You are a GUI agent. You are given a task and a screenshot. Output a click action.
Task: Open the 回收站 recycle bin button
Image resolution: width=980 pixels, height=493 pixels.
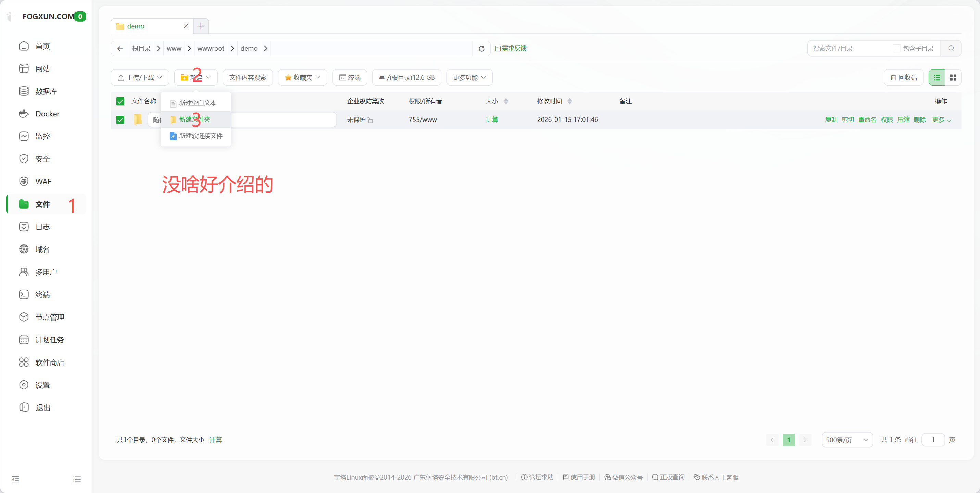click(x=904, y=78)
